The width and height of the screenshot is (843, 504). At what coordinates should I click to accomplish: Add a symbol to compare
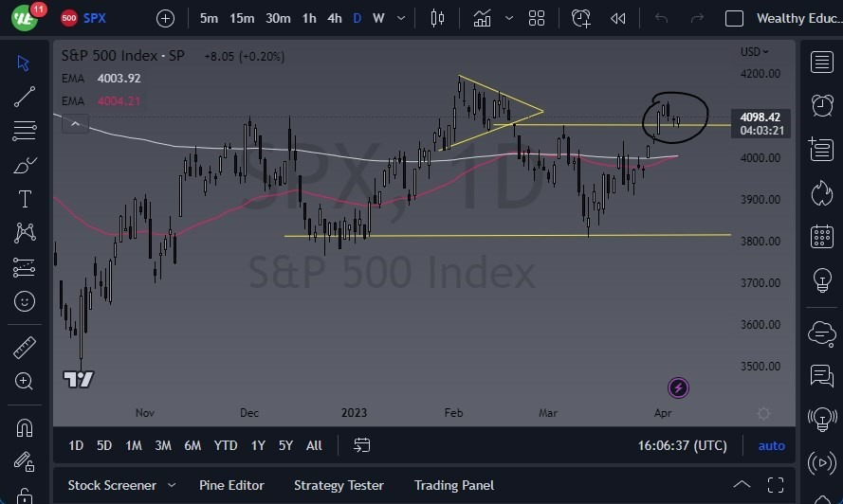pyautogui.click(x=165, y=19)
